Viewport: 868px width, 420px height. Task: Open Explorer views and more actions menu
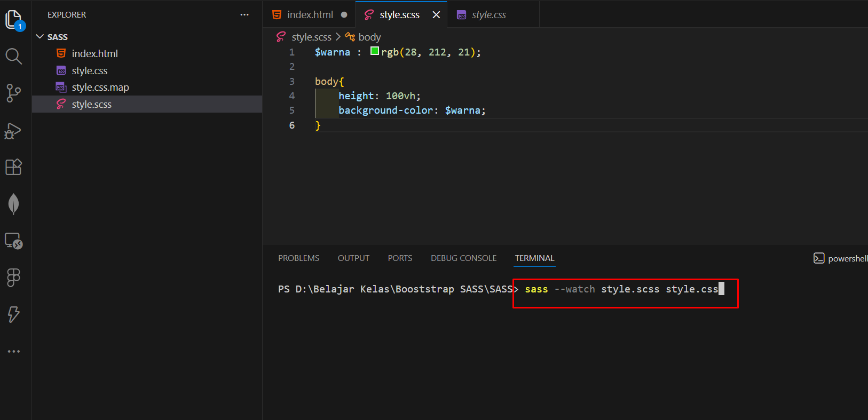tap(244, 14)
